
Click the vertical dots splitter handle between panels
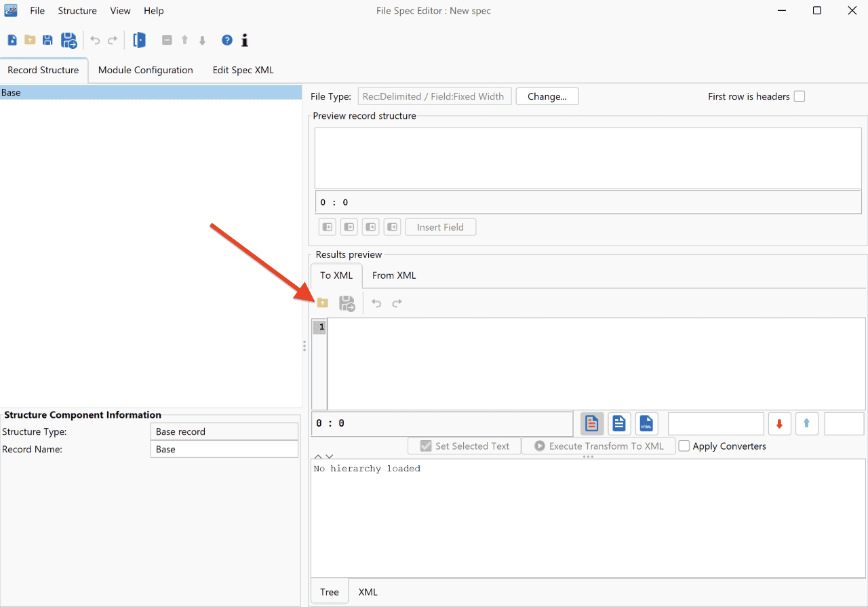coord(304,346)
